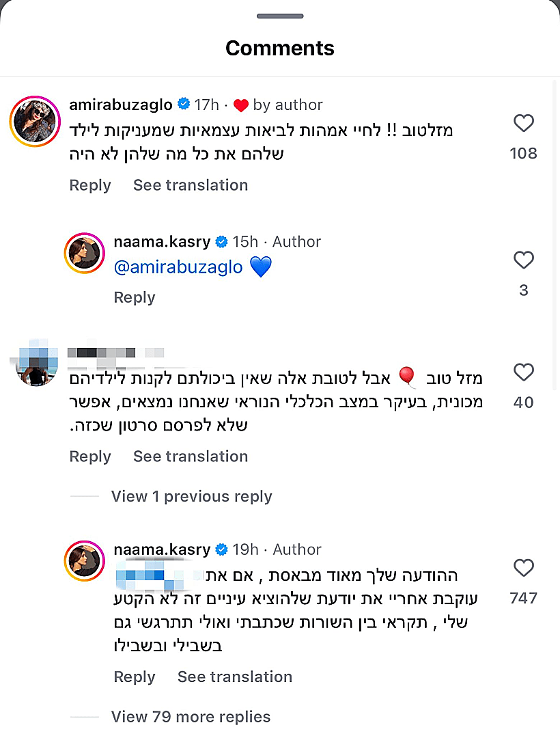This screenshot has width=560, height=736.
Task: Reply to the anonymous balloon-emoji comment
Action: point(89,456)
